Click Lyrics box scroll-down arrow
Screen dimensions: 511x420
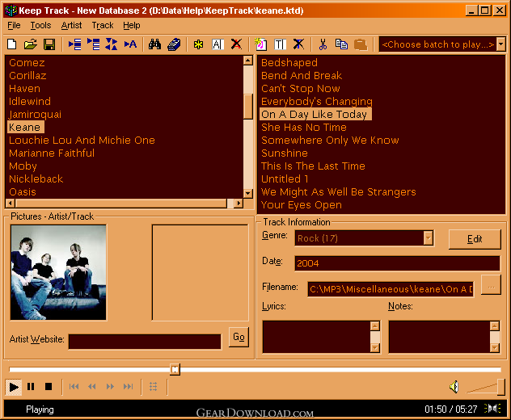point(375,348)
